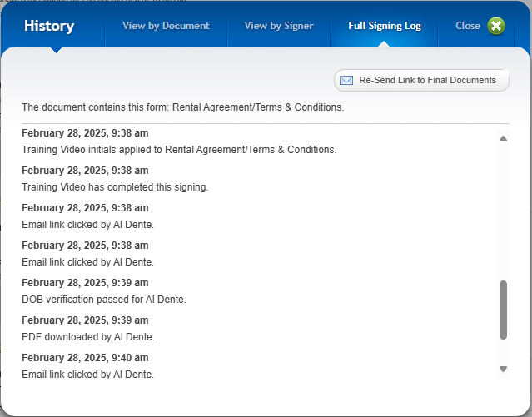Click 'Training Video initials applied' log entry
This screenshot has width=532, height=417.
tap(179, 150)
